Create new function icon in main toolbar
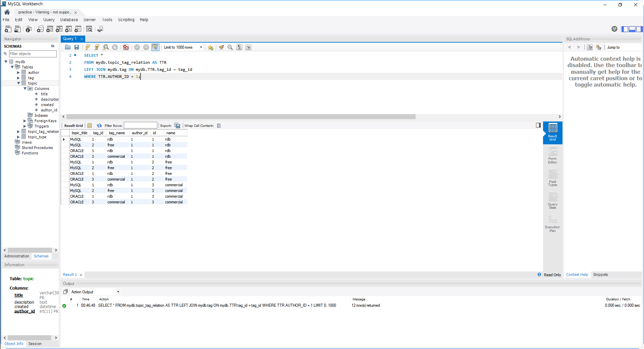 click(x=78, y=29)
